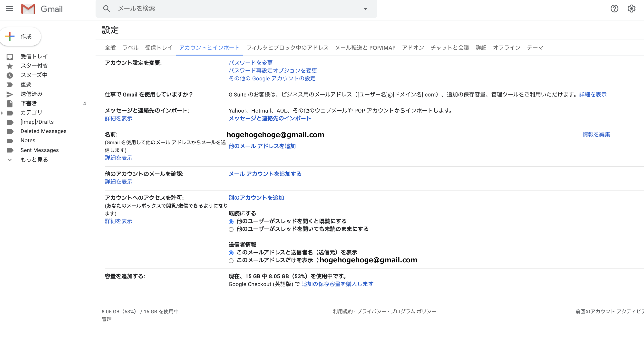Select このメールアドレスだけを表示 radio option

tap(231, 261)
